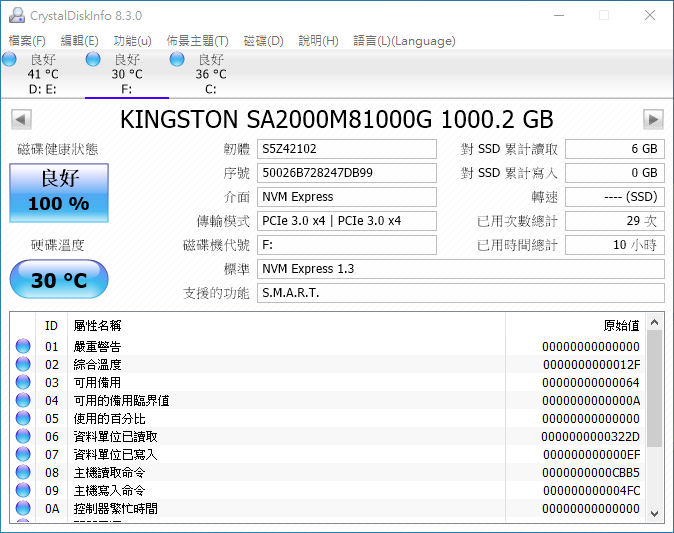Click the raw value 000000000004FC
Viewport: 674px width, 533px height.
tap(591, 491)
